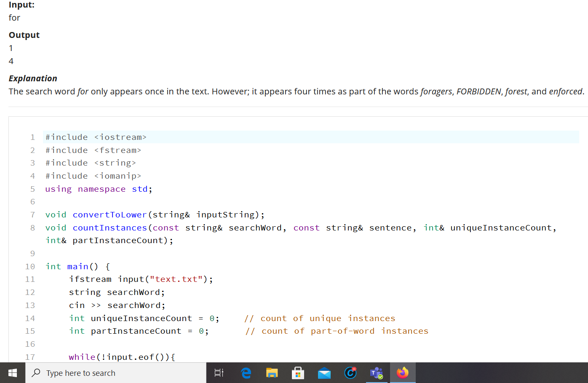Open File Explorer from the taskbar
Image resolution: width=588 pixels, height=383 pixels.
pyautogui.click(x=272, y=372)
